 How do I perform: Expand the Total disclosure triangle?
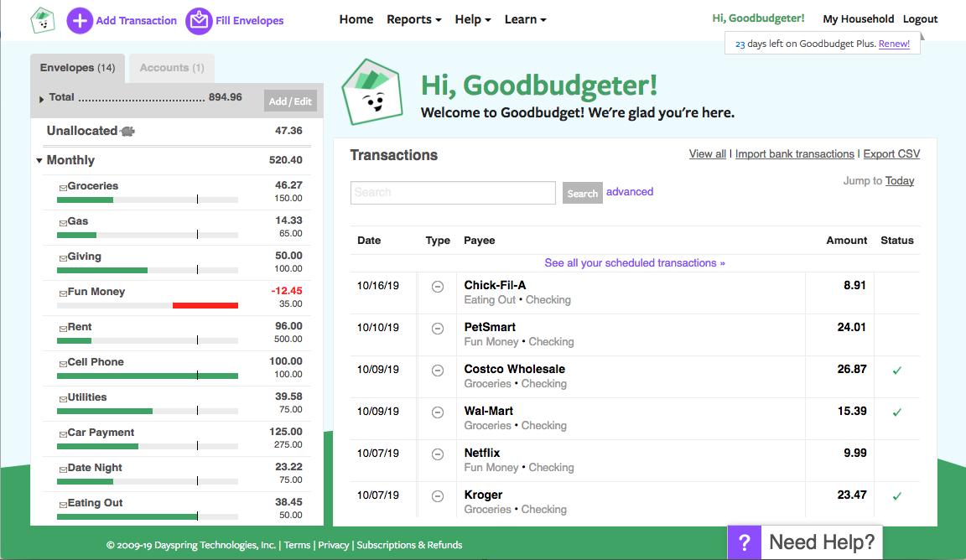(41, 99)
